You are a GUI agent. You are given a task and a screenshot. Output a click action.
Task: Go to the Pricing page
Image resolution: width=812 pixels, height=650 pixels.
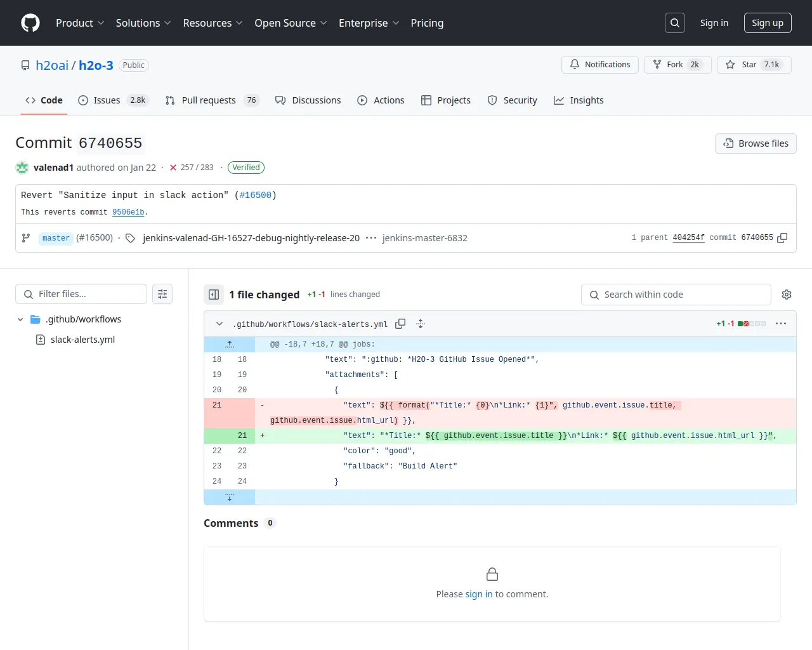pyautogui.click(x=427, y=23)
